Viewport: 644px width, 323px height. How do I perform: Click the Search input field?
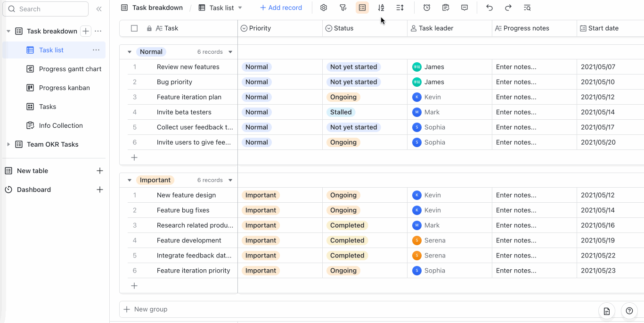coord(49,9)
